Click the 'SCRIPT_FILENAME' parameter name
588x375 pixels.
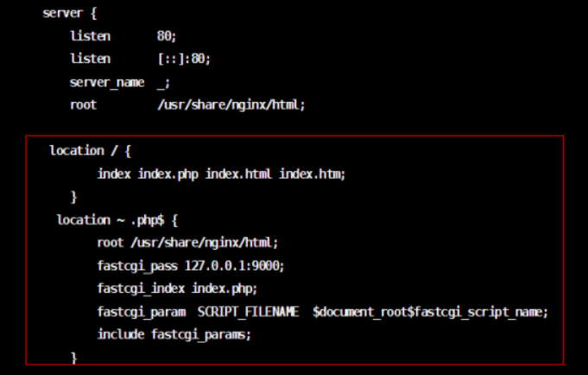tap(250, 311)
